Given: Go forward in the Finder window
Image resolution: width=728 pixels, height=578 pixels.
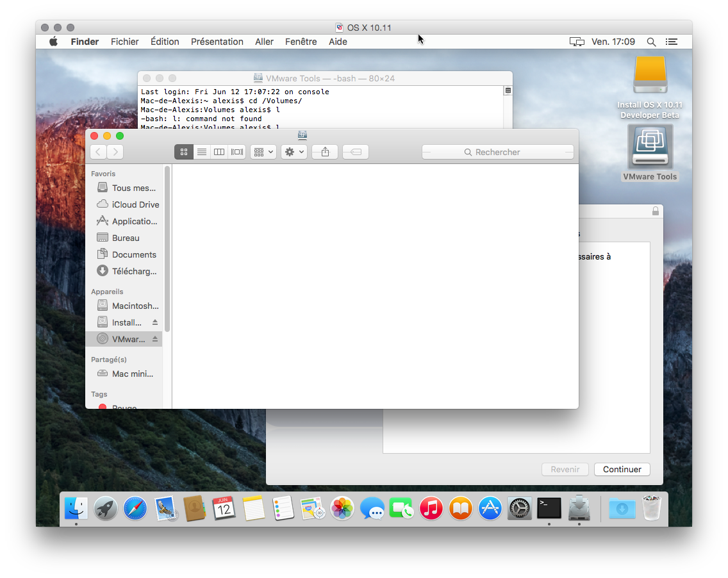Looking at the screenshot, I should click(x=115, y=152).
